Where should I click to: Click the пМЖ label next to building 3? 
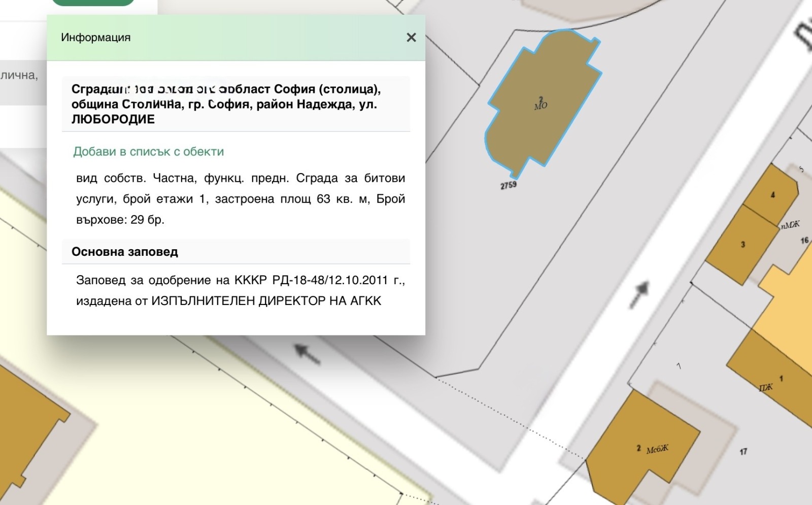790,224
